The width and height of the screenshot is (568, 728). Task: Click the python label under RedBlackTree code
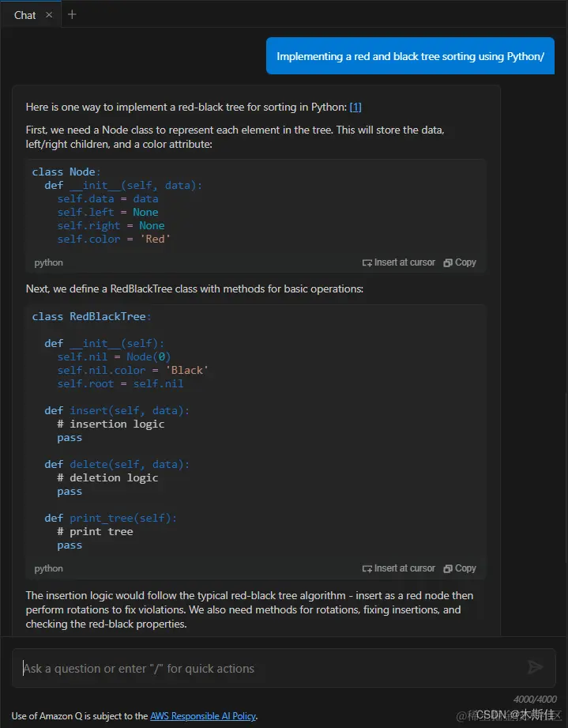point(49,569)
